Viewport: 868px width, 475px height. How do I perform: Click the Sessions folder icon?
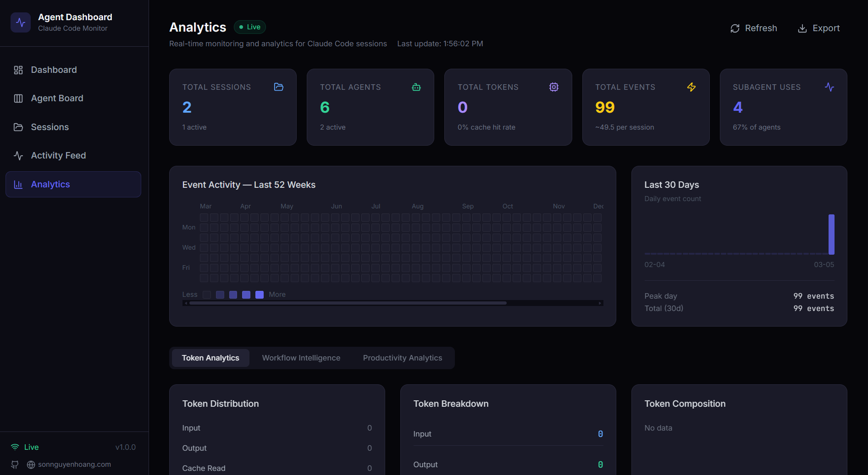tap(18, 127)
